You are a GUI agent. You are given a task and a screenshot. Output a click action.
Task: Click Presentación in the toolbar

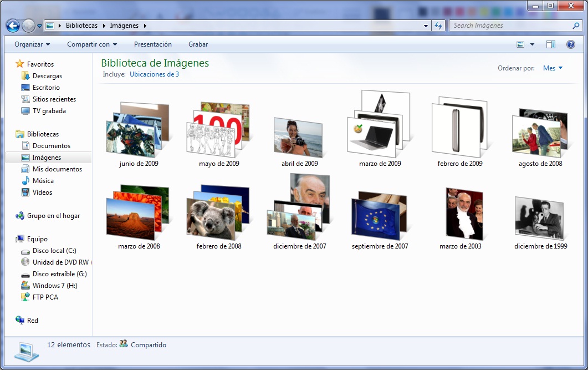[153, 44]
